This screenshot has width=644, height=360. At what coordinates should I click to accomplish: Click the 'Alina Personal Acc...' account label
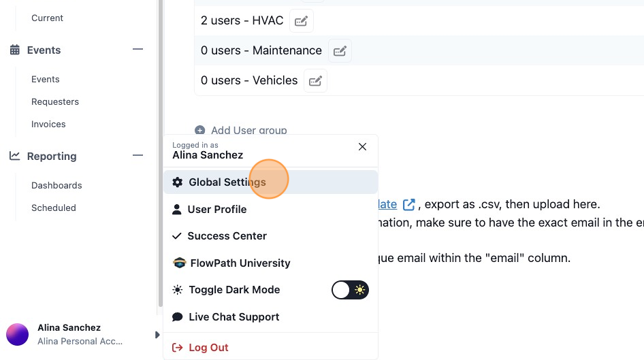coord(80,342)
